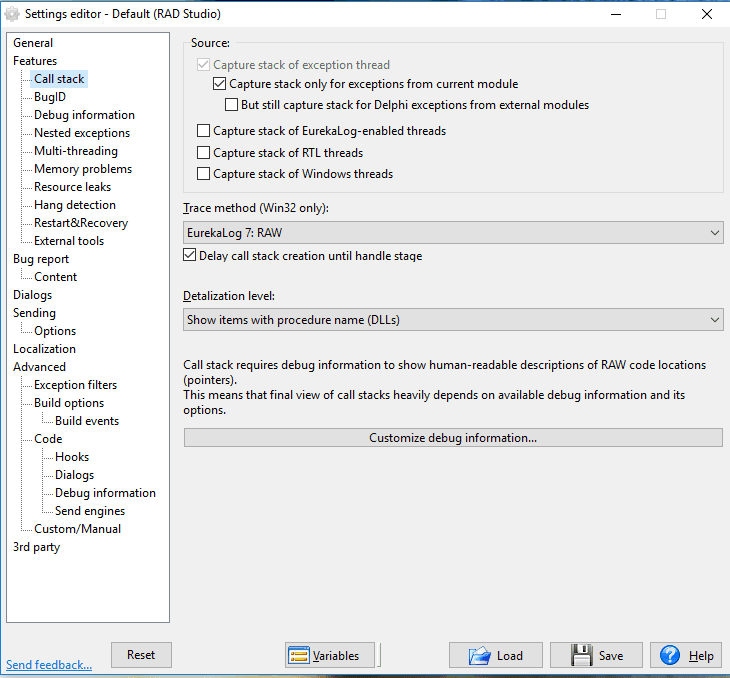Open Build options settings

69,403
